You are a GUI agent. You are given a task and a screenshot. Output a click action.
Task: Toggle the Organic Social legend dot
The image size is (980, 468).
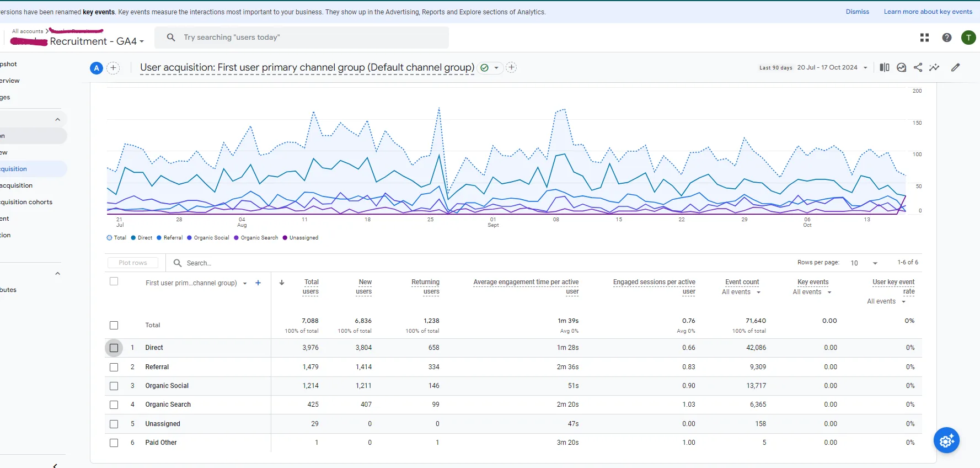click(189, 238)
